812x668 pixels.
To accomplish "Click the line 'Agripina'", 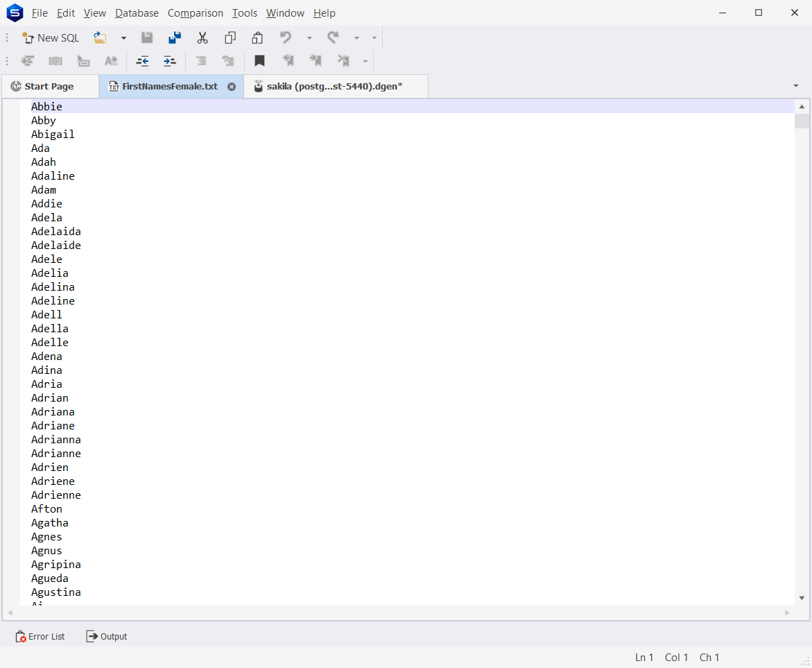I will [x=56, y=565].
